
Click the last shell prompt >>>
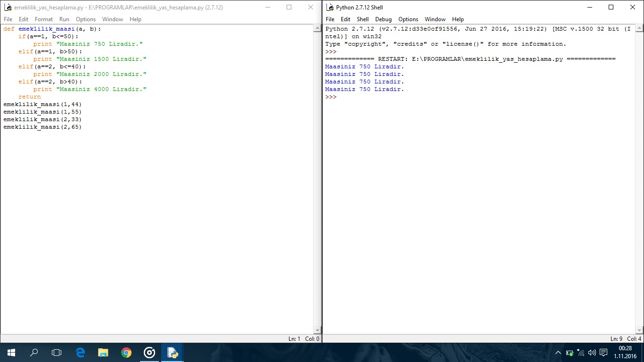(x=331, y=97)
